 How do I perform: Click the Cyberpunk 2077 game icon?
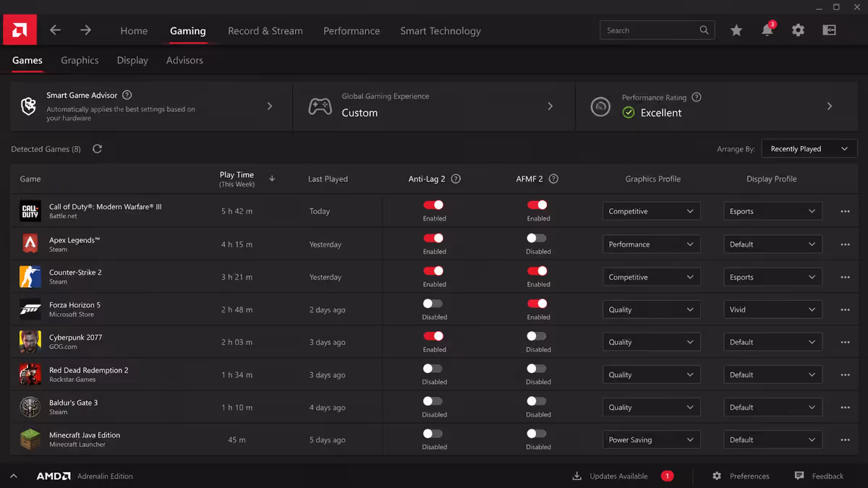(x=30, y=342)
